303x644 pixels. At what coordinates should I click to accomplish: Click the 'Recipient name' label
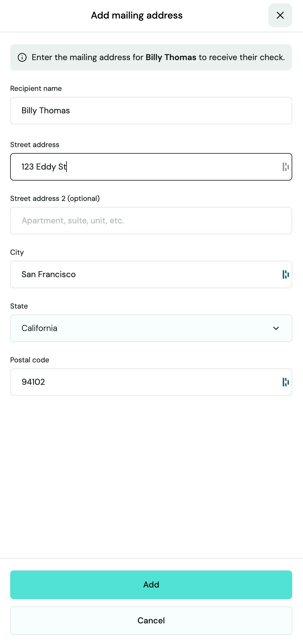coord(36,88)
